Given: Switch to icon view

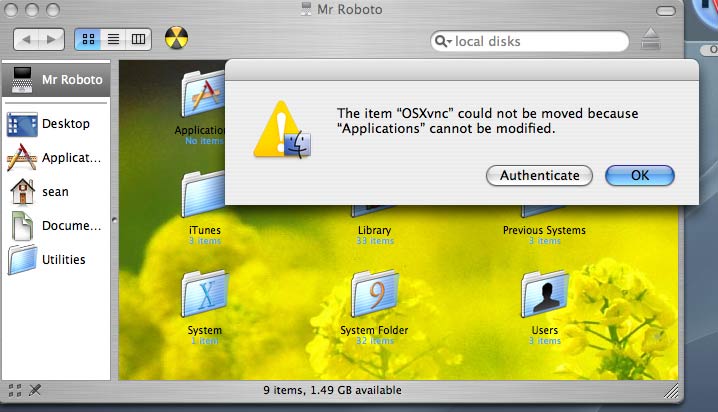Looking at the screenshot, I should click(x=88, y=39).
